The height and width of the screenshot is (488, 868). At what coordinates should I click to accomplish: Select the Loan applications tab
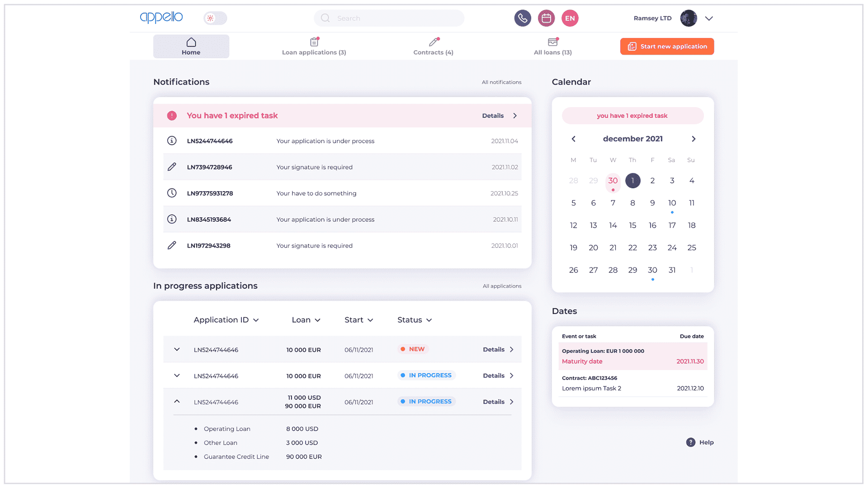click(x=314, y=46)
